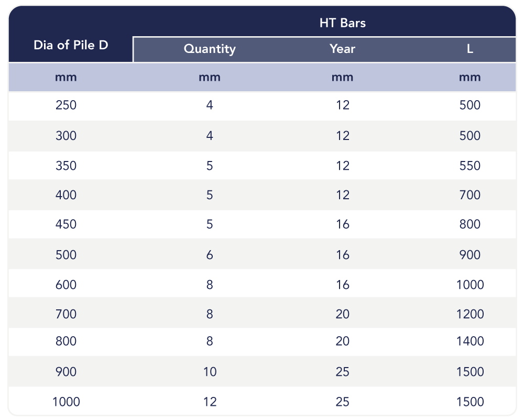Image resolution: width=524 pixels, height=420 pixels.
Task: Click L value 1000 in the 600 row
Action: click(470, 285)
